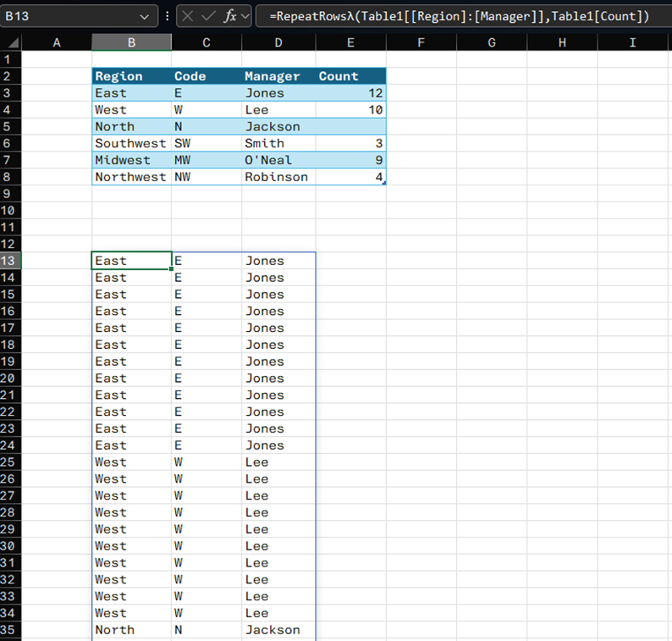
Task: Click the count cell showing 10
Action: [350, 110]
